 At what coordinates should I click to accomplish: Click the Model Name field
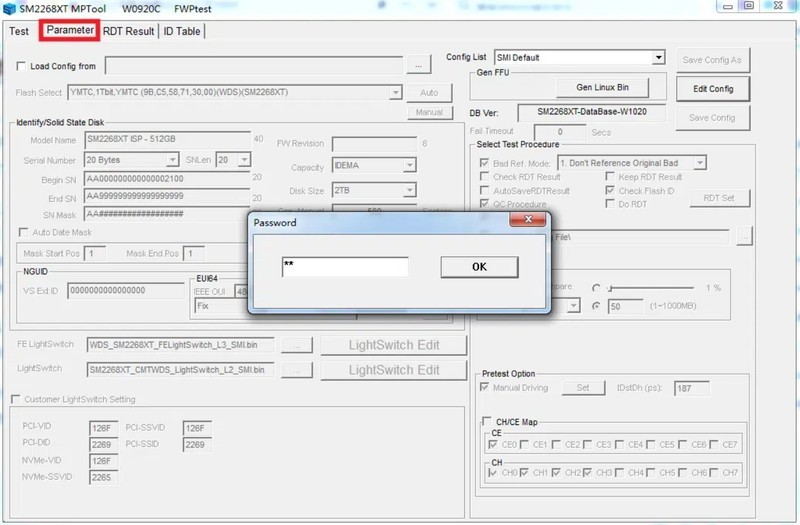tap(167, 139)
